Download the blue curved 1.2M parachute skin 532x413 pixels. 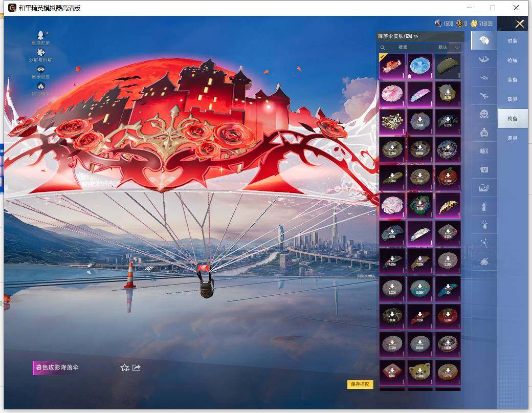[448, 289]
